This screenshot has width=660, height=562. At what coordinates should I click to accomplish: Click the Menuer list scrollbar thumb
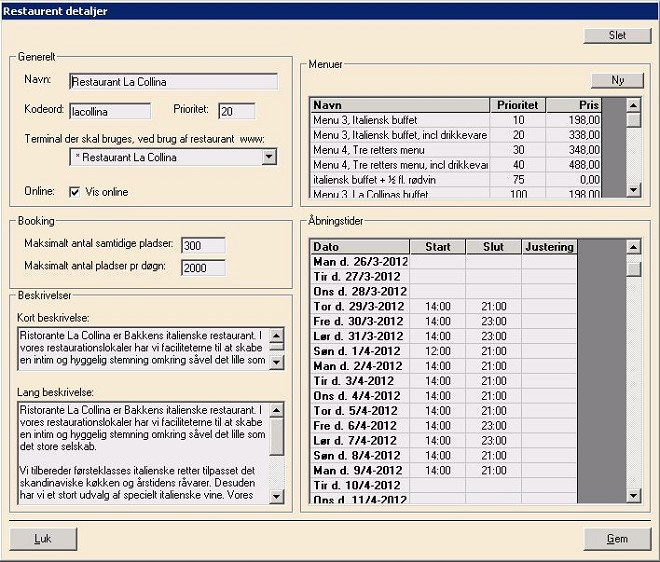point(633,120)
